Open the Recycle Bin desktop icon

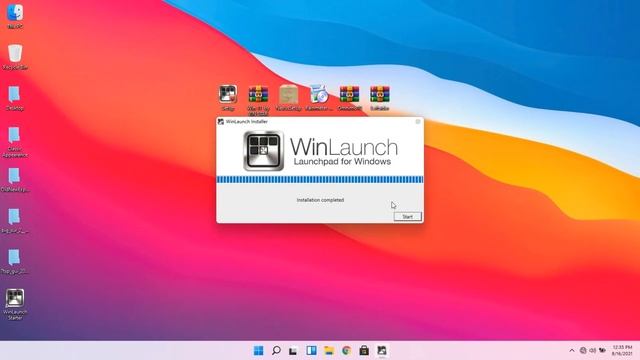pyautogui.click(x=15, y=57)
